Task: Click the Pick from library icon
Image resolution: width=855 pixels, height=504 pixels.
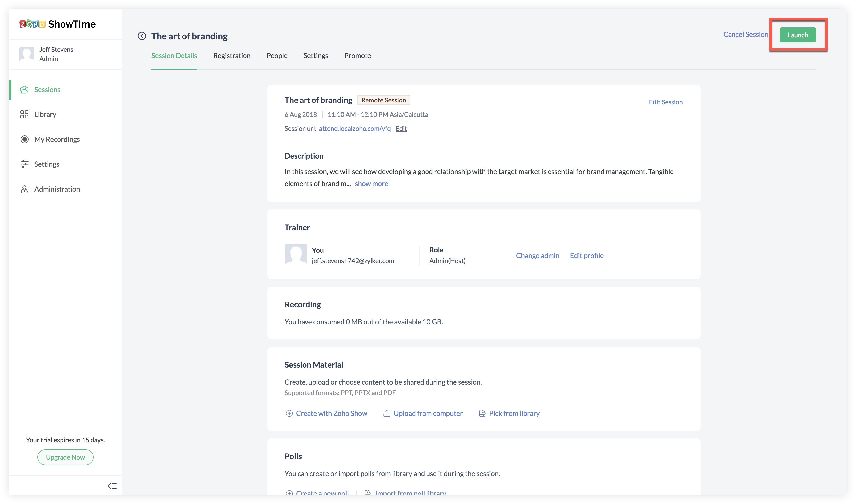Action: pos(482,413)
